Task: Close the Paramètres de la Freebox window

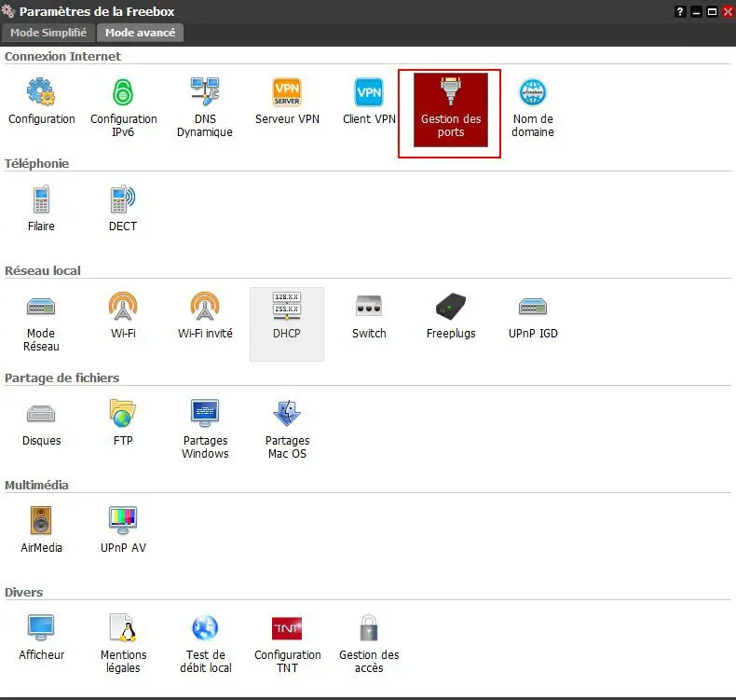Action: click(x=728, y=12)
